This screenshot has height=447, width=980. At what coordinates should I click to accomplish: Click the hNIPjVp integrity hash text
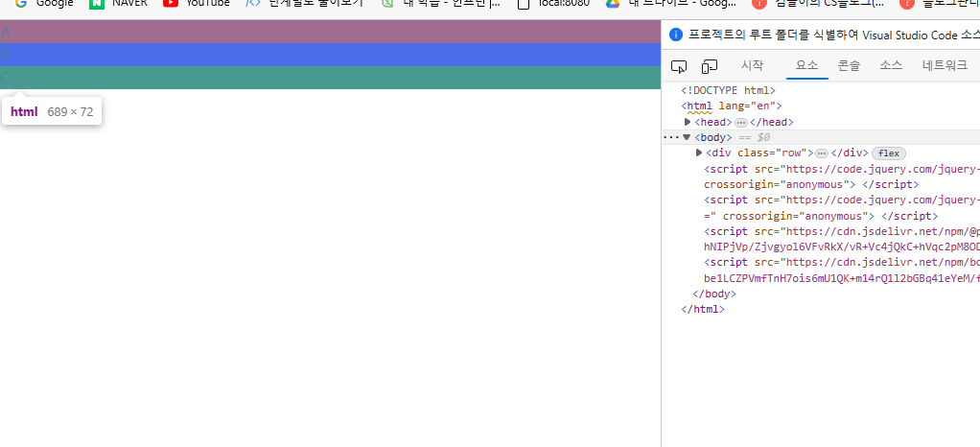(x=842, y=247)
